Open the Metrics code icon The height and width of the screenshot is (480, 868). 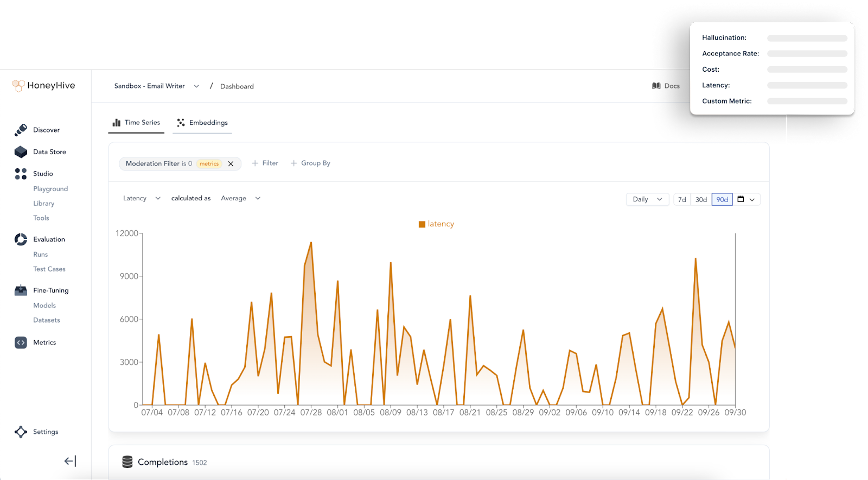(21, 343)
